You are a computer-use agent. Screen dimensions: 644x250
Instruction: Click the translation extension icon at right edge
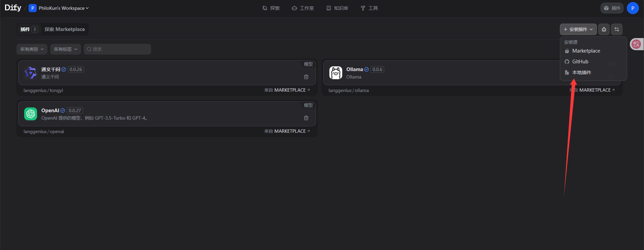pyautogui.click(x=636, y=44)
